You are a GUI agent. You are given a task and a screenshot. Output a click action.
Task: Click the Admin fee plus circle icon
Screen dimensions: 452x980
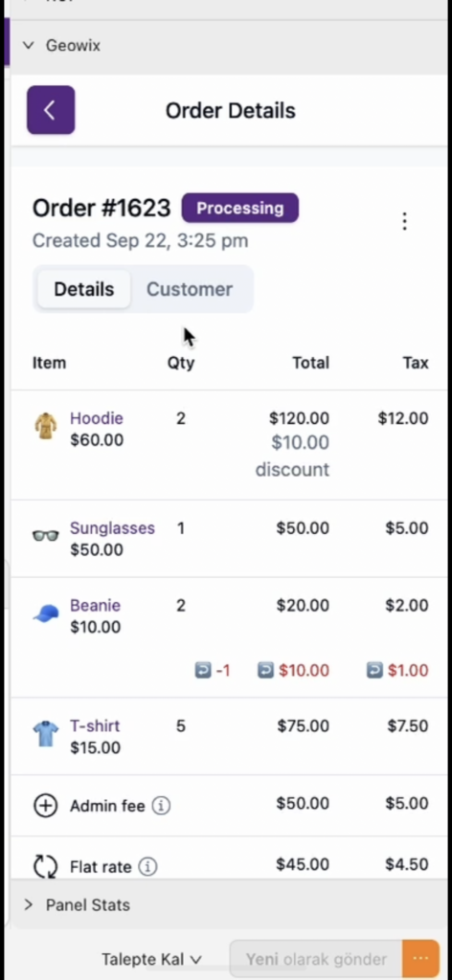(45, 806)
